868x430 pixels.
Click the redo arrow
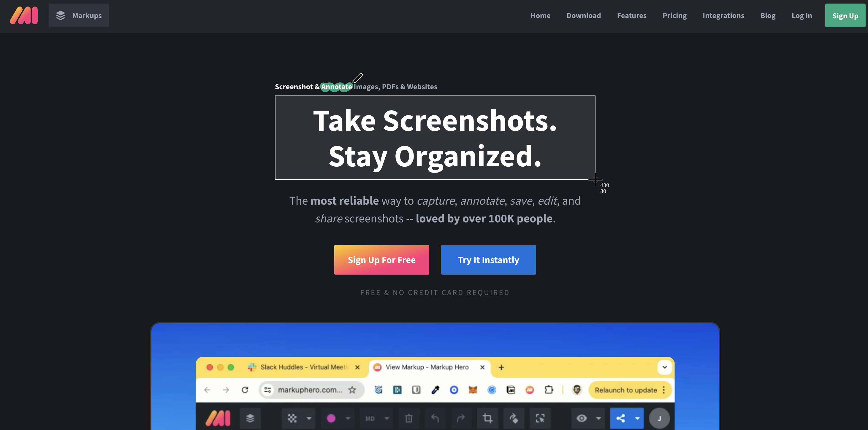point(461,418)
